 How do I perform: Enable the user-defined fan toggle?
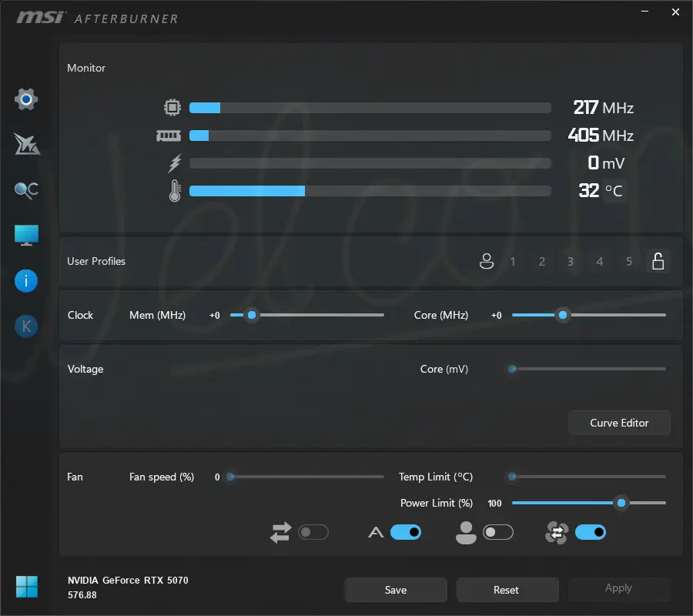pos(498,532)
